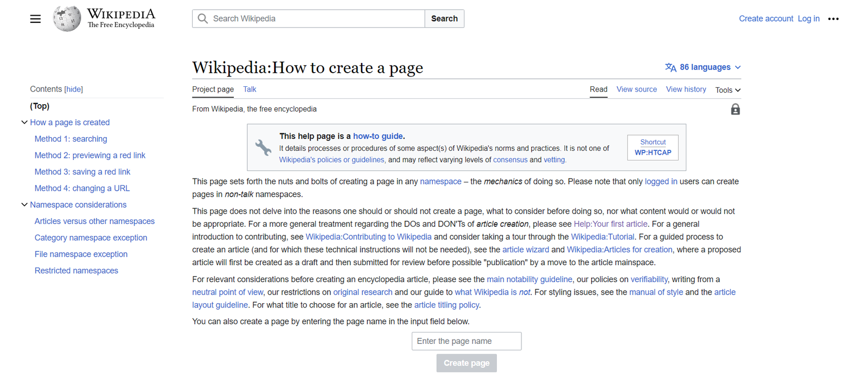Click the page protection padlock icon
Image resolution: width=868 pixels, height=384 pixels.
click(735, 110)
